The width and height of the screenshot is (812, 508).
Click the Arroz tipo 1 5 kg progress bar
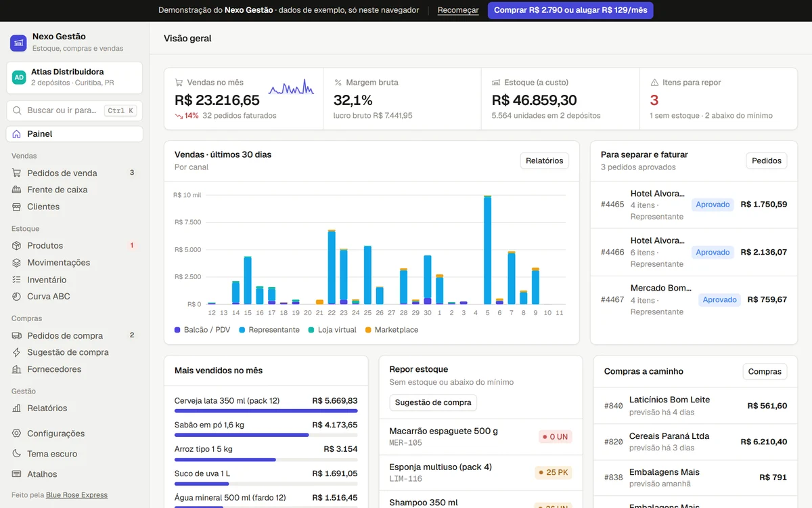[x=266, y=459]
